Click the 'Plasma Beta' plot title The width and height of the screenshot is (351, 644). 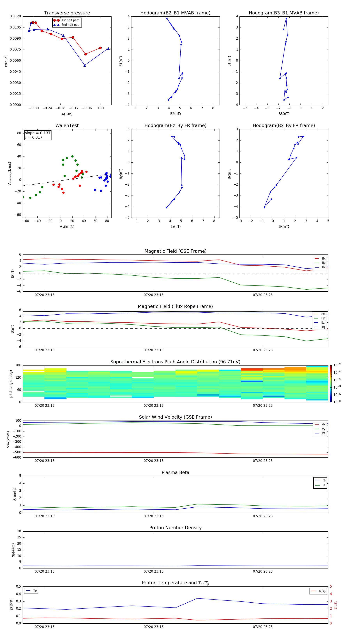tap(175, 473)
